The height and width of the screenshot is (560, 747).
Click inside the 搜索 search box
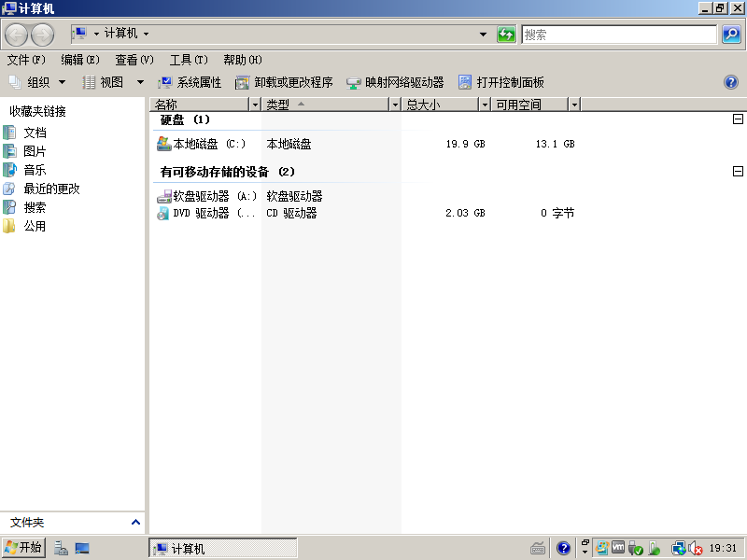coord(619,35)
